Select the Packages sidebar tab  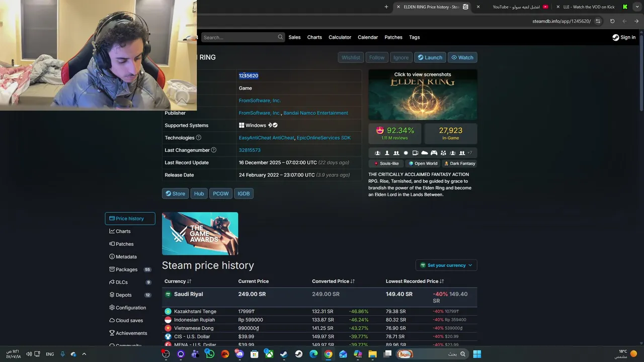tap(130, 269)
